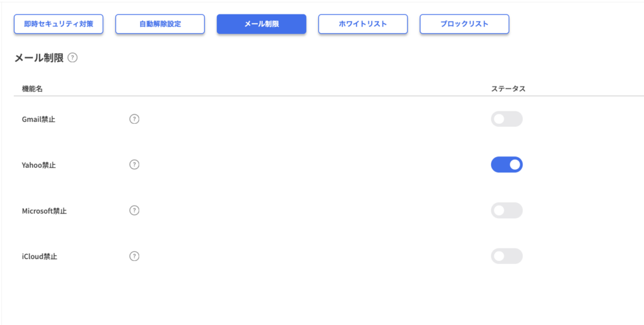Select the Microsoft禁止 label
Image resolution: width=644 pixels, height=325 pixels.
click(x=44, y=211)
